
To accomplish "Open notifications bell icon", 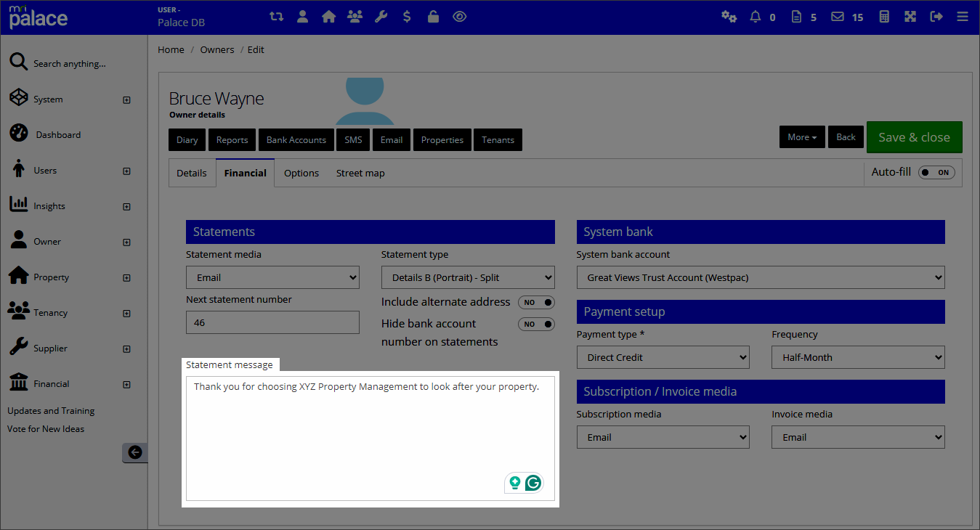I will click(756, 17).
